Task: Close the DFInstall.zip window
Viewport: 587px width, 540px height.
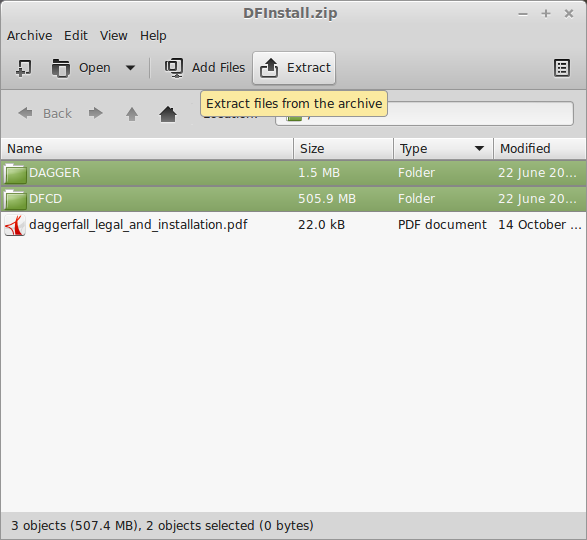Action: click(x=569, y=14)
